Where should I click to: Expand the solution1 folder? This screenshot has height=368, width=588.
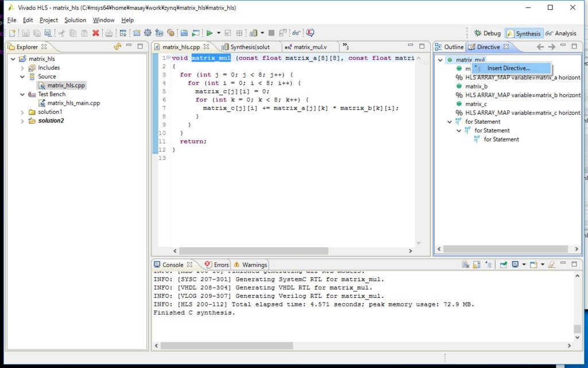(x=22, y=112)
